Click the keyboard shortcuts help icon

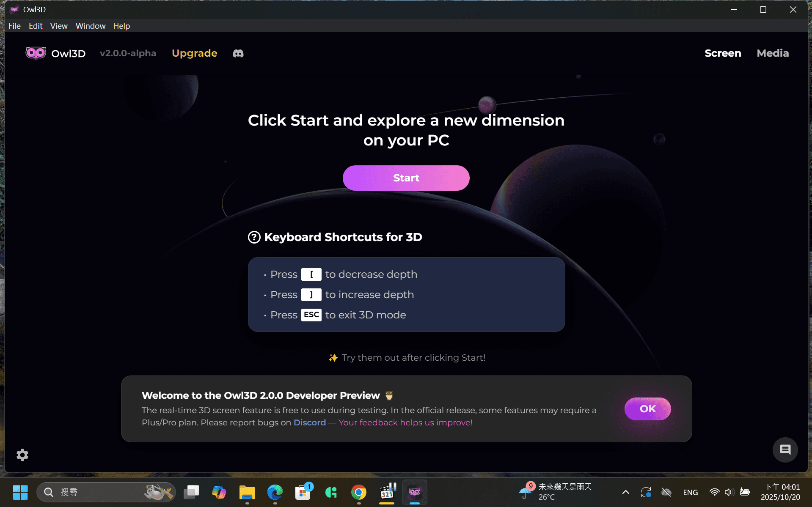pyautogui.click(x=254, y=237)
